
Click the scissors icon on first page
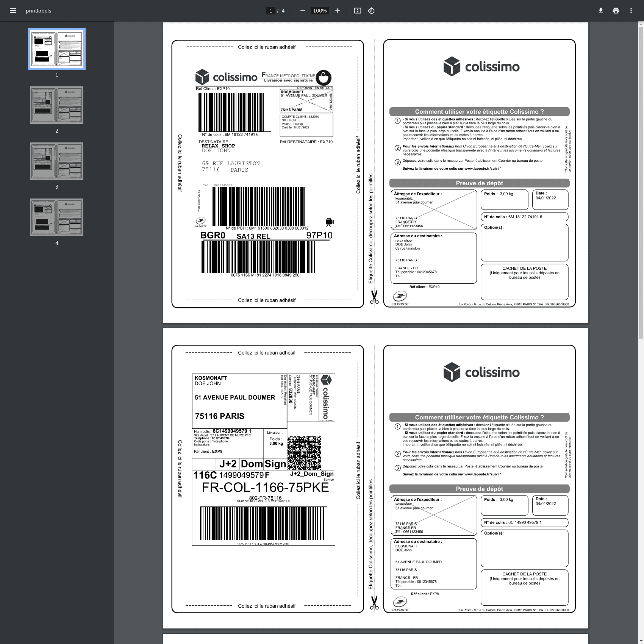click(x=374, y=297)
